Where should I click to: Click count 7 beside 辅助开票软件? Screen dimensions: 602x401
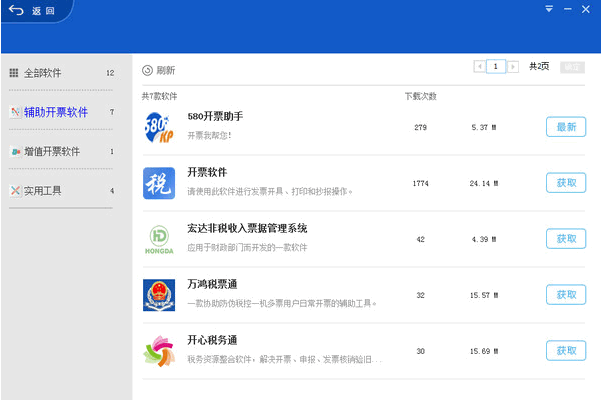pyautogui.click(x=112, y=112)
